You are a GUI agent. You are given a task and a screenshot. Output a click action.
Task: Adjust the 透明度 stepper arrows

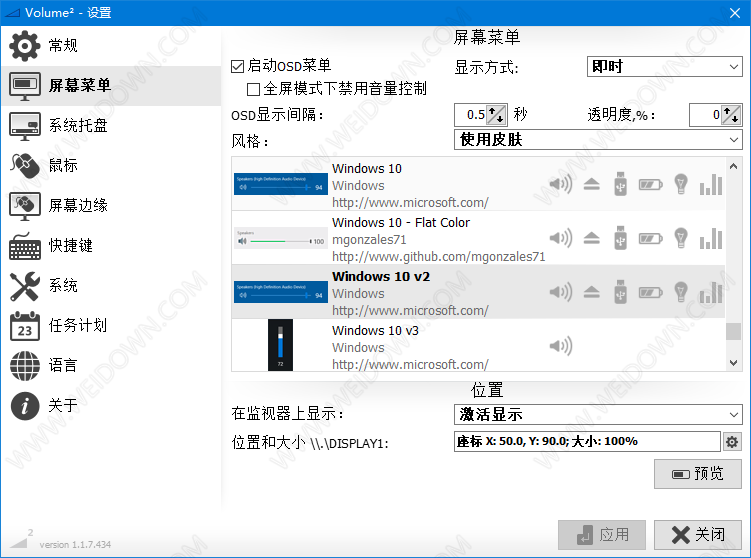point(731,115)
